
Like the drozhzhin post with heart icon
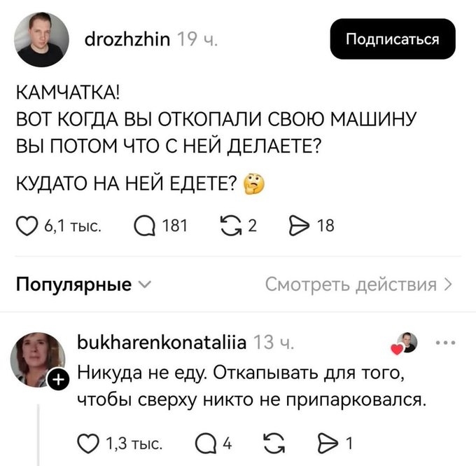point(27,225)
